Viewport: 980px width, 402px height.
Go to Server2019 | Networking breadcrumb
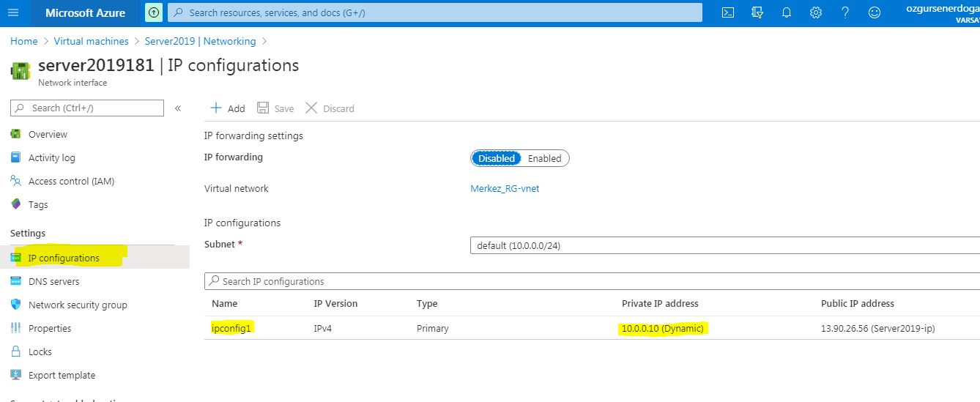pyautogui.click(x=200, y=41)
